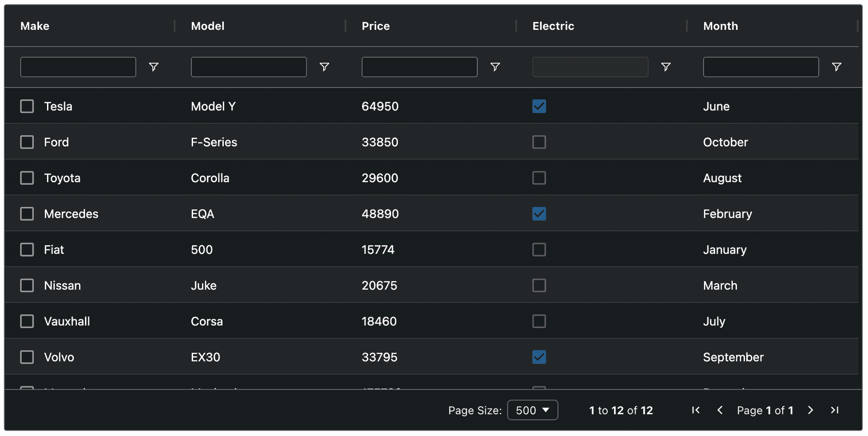Sort by the Model column header
The height and width of the screenshot is (436, 868).
pos(208,26)
